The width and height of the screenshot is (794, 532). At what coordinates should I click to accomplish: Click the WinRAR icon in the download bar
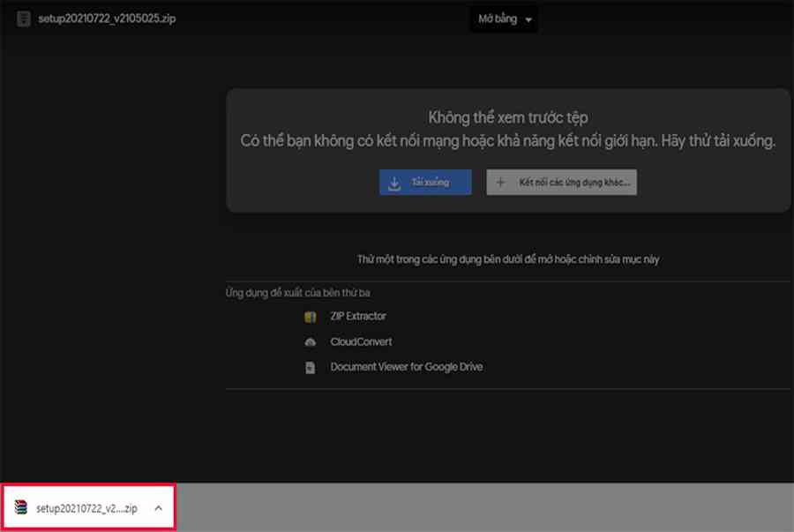coord(21,508)
